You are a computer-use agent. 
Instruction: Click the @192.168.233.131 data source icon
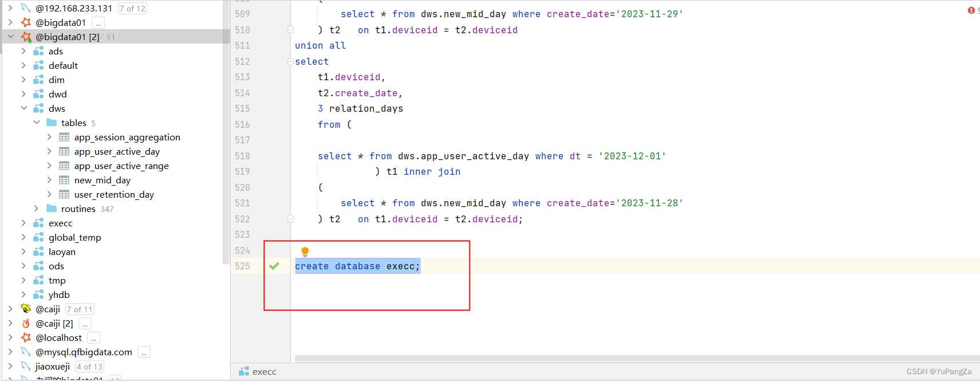point(26,8)
